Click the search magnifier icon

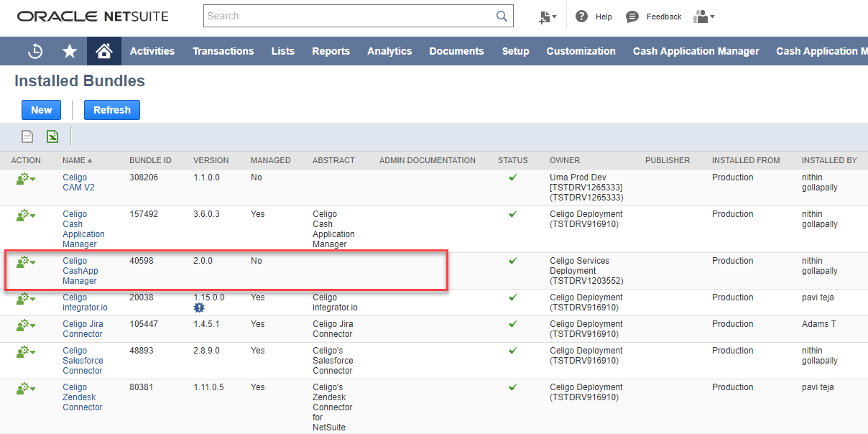[502, 16]
